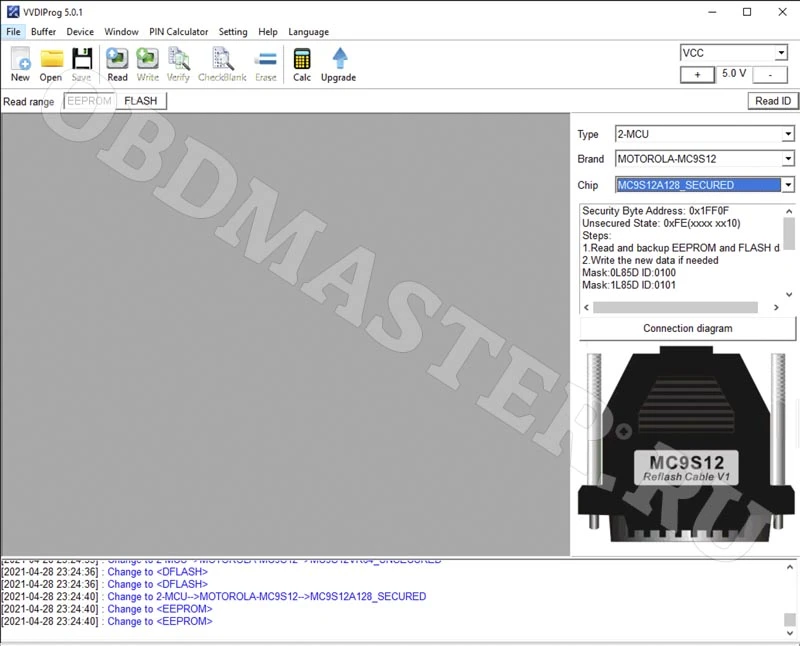Open the VCC dropdown
Viewport: 800px width, 646px height.
click(x=781, y=53)
